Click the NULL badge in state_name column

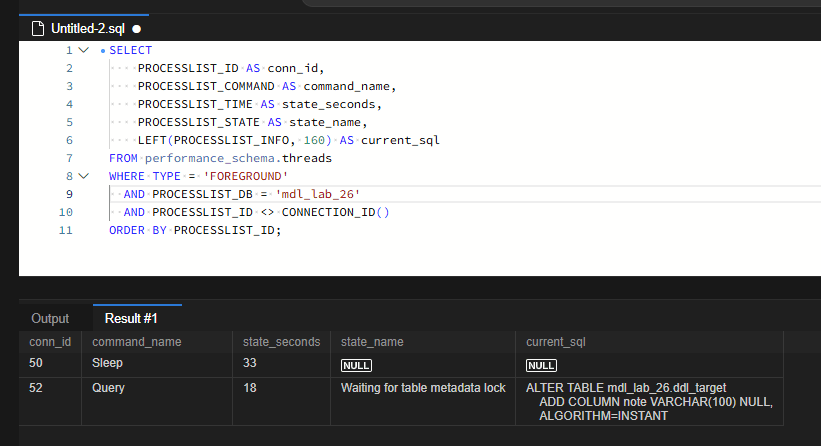pyautogui.click(x=357, y=365)
